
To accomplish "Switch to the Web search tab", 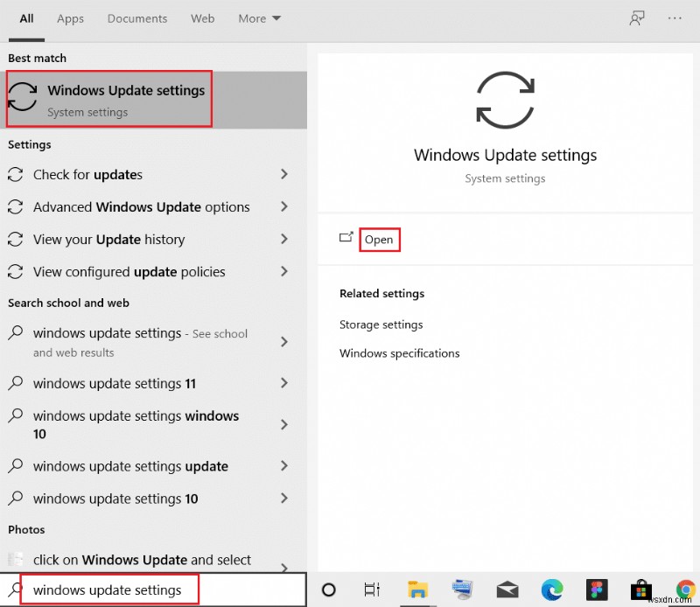I will point(202,18).
